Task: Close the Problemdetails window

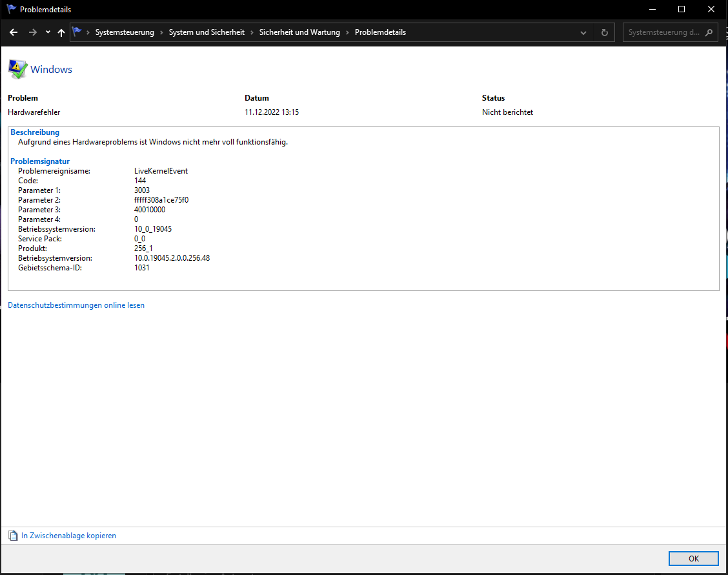Action: click(x=711, y=9)
